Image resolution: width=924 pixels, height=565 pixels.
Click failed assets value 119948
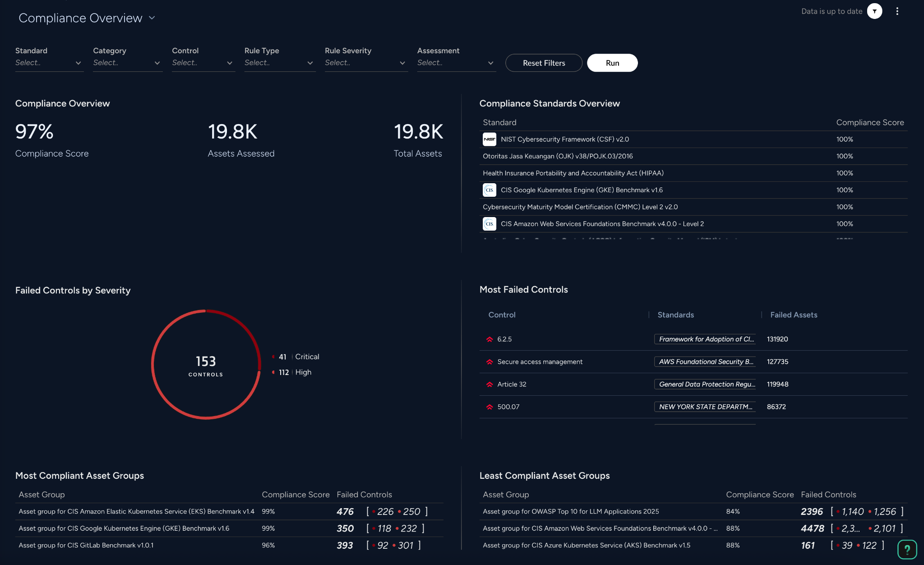(x=777, y=384)
